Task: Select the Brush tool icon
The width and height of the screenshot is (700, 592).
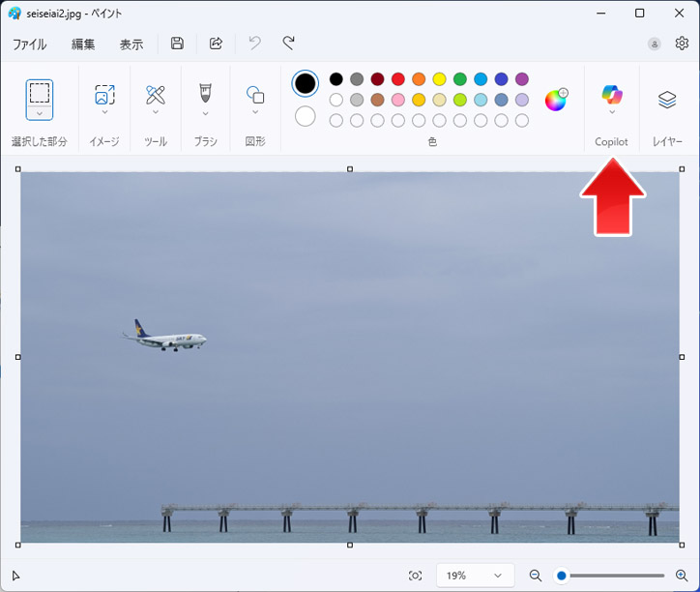Action: pyautogui.click(x=205, y=93)
